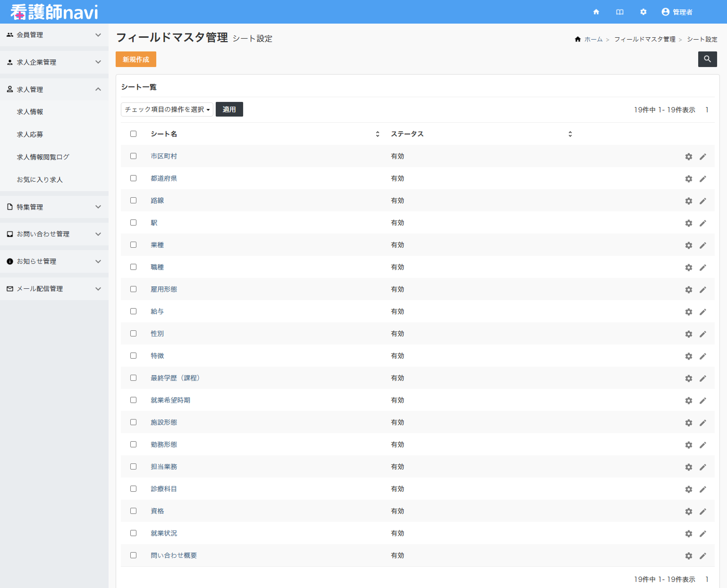Select page 1 in the bottom pagination
Image resolution: width=727 pixels, height=588 pixels.
tap(707, 580)
